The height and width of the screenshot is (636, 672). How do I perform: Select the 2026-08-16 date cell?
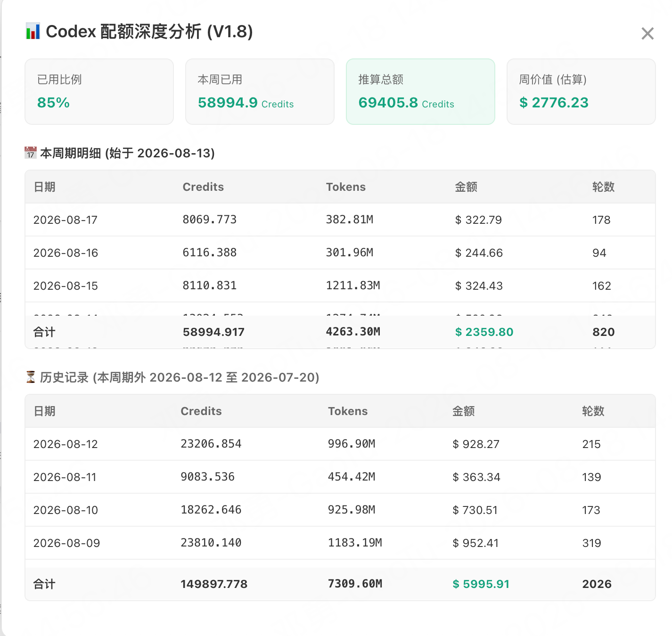coord(66,253)
